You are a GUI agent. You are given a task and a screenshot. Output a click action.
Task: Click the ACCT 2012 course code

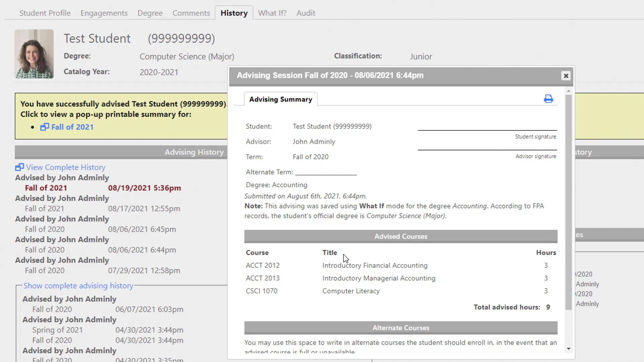[263, 265]
